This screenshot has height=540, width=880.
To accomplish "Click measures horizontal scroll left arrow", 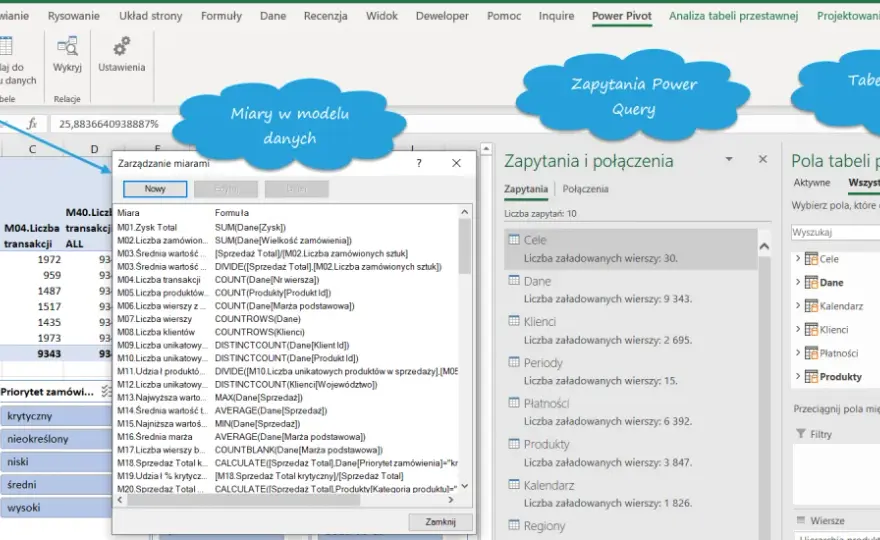I will [x=120, y=500].
